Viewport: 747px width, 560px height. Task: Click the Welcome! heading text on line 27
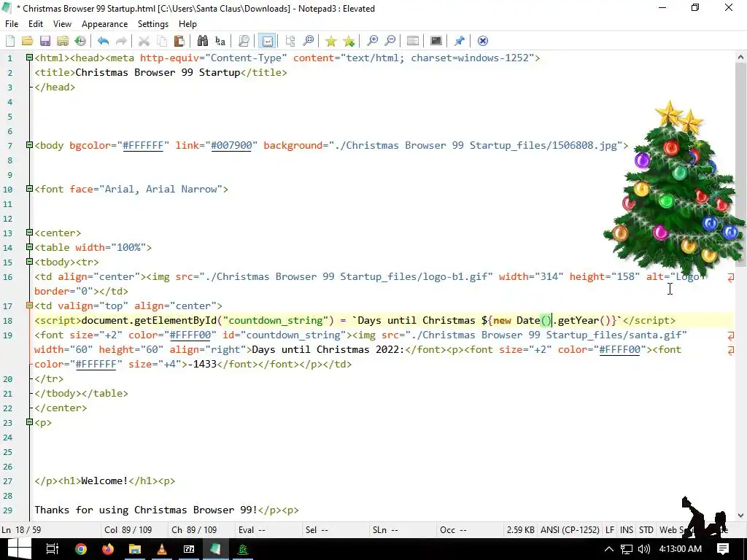104,481
